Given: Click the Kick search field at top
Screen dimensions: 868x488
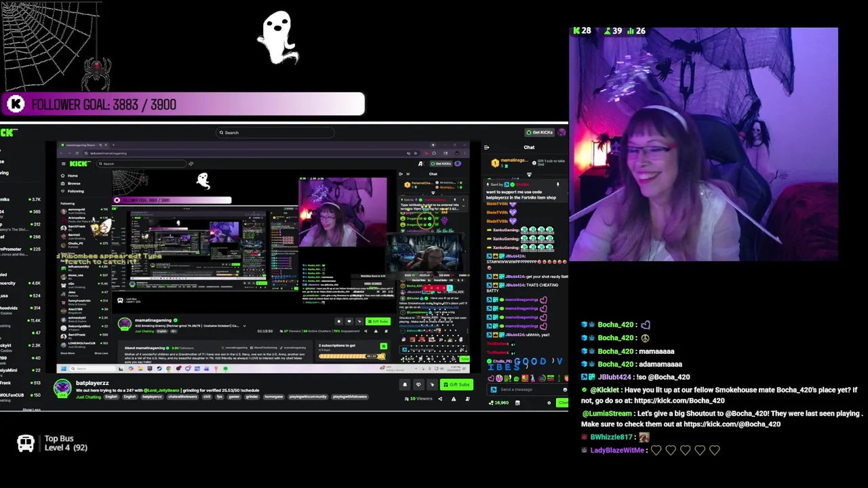Looking at the screenshot, I should (275, 133).
